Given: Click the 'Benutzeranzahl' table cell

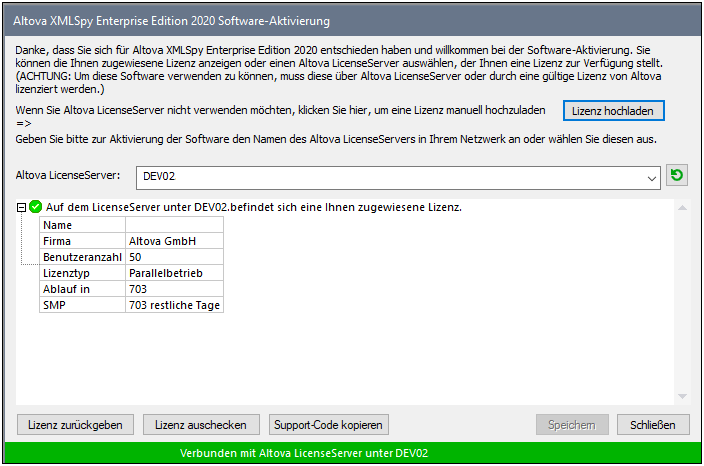Looking at the screenshot, I should [83, 257].
